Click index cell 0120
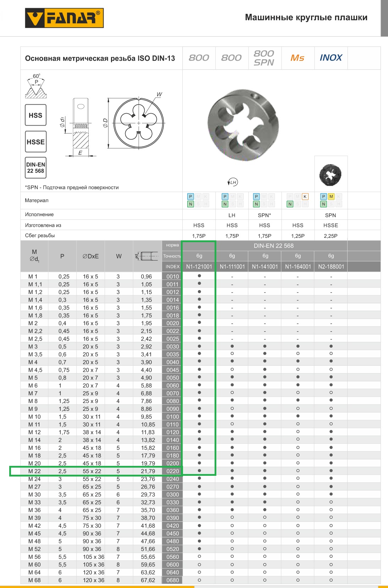Viewport: 388px width, 588px height. 173,432
